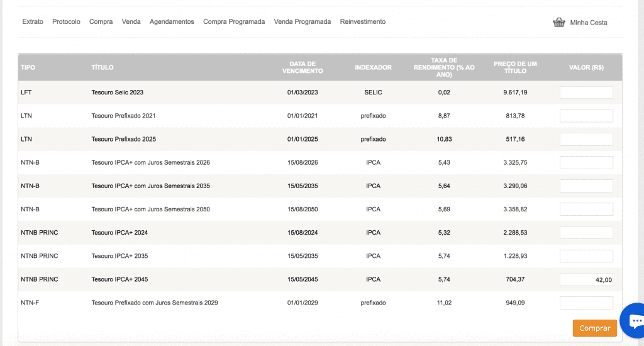Click the maturity date 01/01/2029
Screen dimensions: 644x346
click(303, 303)
